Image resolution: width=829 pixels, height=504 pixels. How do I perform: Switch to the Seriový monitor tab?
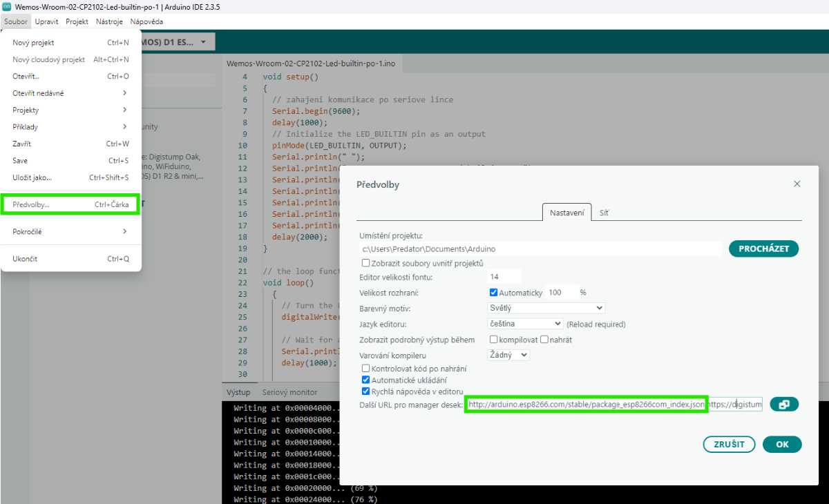click(289, 392)
